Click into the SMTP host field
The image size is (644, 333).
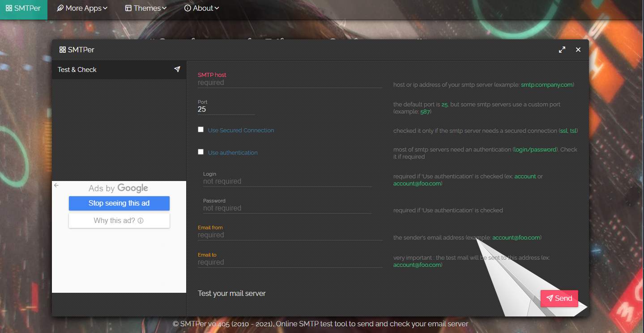290,83
